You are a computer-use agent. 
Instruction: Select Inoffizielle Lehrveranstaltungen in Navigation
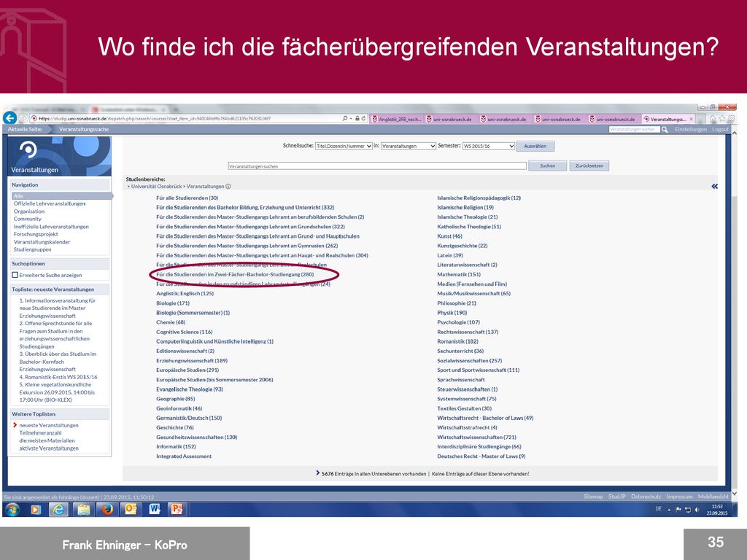tap(51, 227)
